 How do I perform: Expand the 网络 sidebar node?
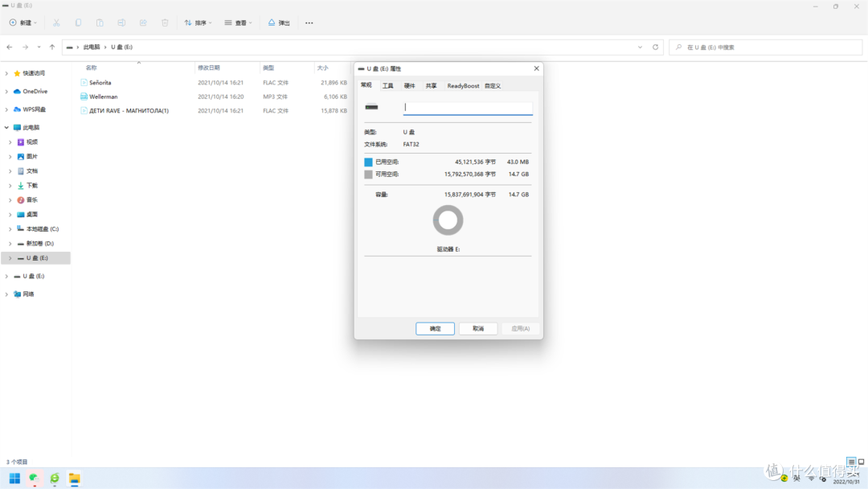coord(6,294)
